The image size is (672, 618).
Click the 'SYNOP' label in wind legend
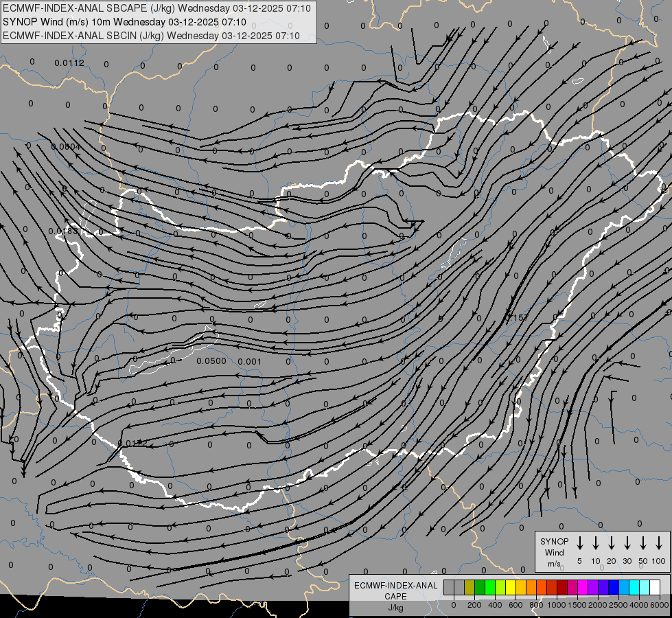554,542
